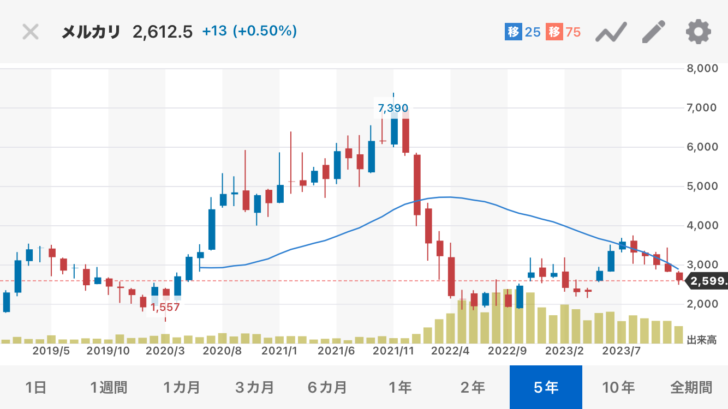Select the 1カ月 period tab
The height and width of the screenshot is (409, 728).
pyautogui.click(x=181, y=387)
